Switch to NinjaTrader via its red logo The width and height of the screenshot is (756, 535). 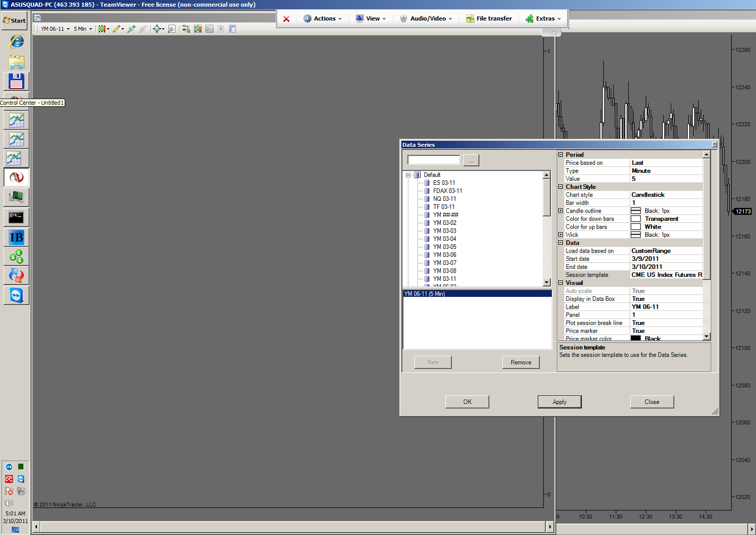(x=16, y=178)
